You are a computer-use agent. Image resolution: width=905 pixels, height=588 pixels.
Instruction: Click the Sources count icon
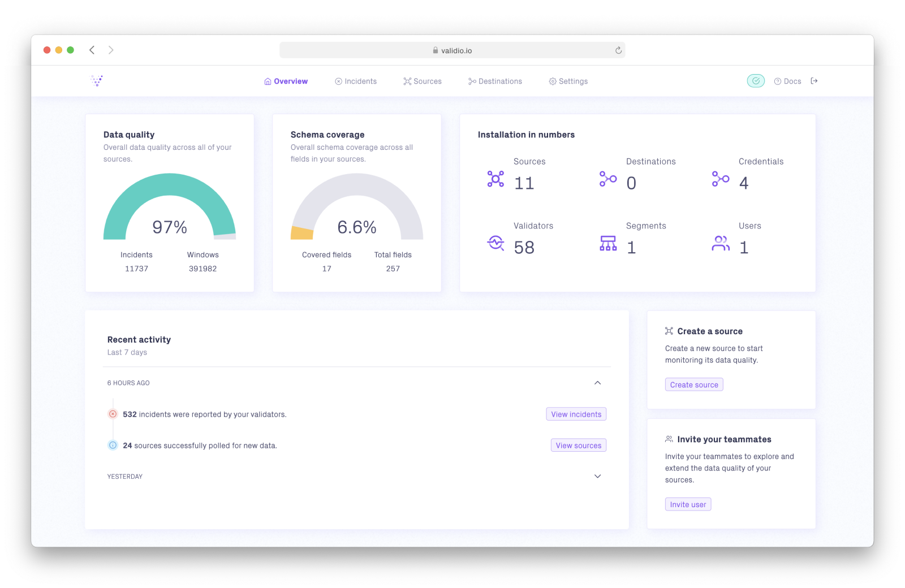(x=495, y=179)
